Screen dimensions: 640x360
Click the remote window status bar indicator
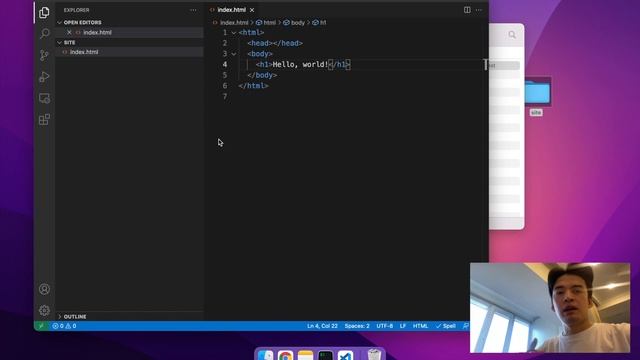pos(41,326)
